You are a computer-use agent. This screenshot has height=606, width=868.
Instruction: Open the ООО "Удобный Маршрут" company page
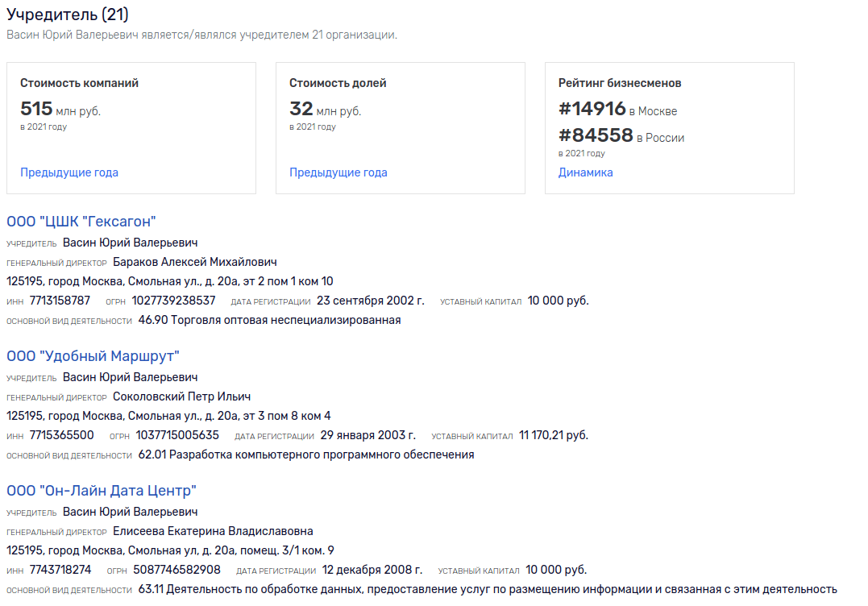pyautogui.click(x=93, y=356)
